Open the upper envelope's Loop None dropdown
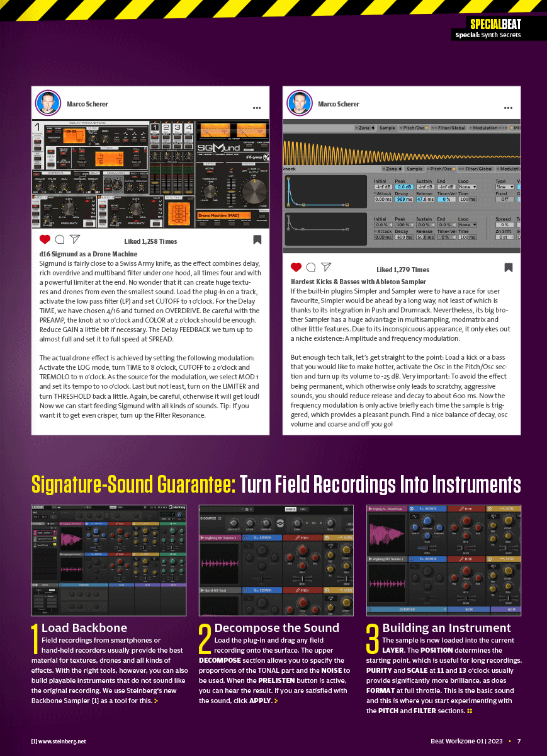 click(x=468, y=186)
